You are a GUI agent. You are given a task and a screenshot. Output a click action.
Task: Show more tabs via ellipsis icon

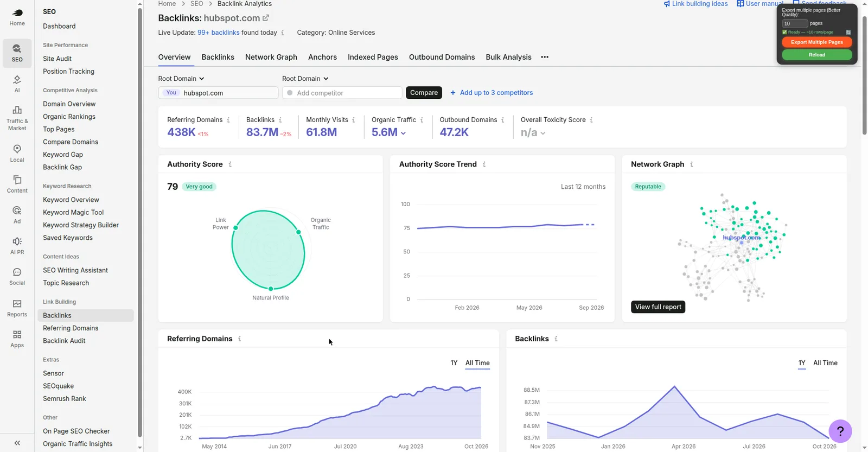tap(545, 57)
